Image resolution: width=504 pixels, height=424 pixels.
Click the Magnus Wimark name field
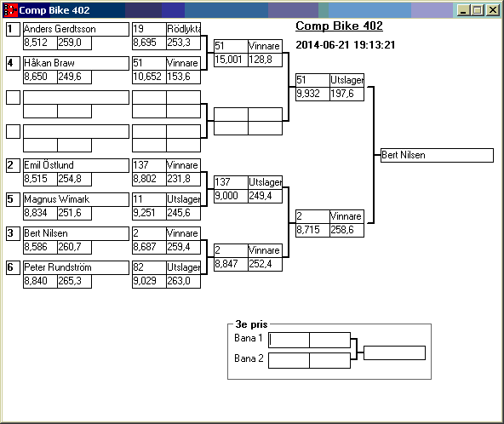point(76,199)
